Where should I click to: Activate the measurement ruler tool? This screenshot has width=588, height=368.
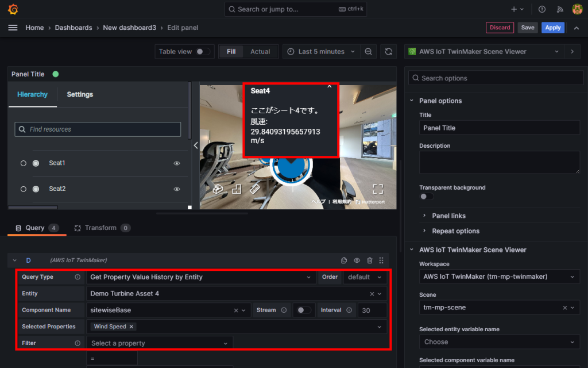pos(254,189)
